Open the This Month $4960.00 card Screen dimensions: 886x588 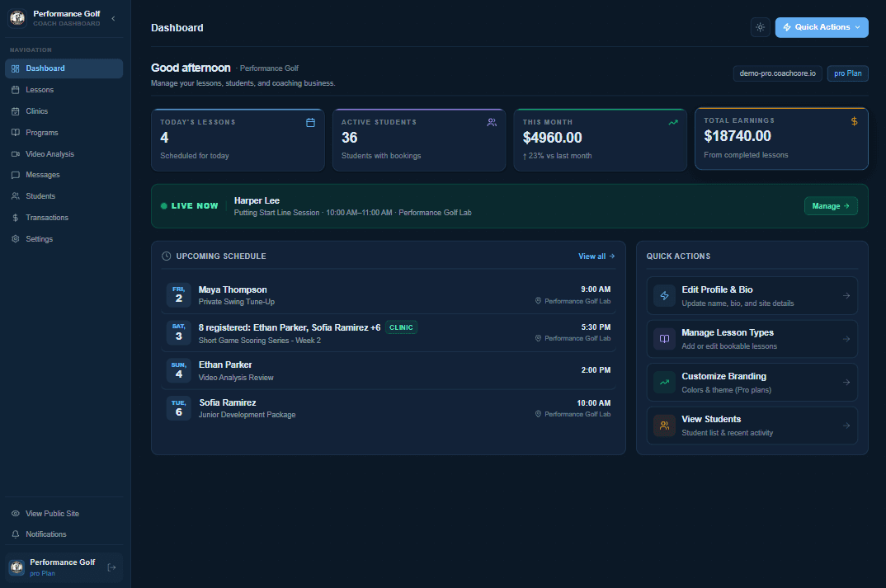coord(600,140)
